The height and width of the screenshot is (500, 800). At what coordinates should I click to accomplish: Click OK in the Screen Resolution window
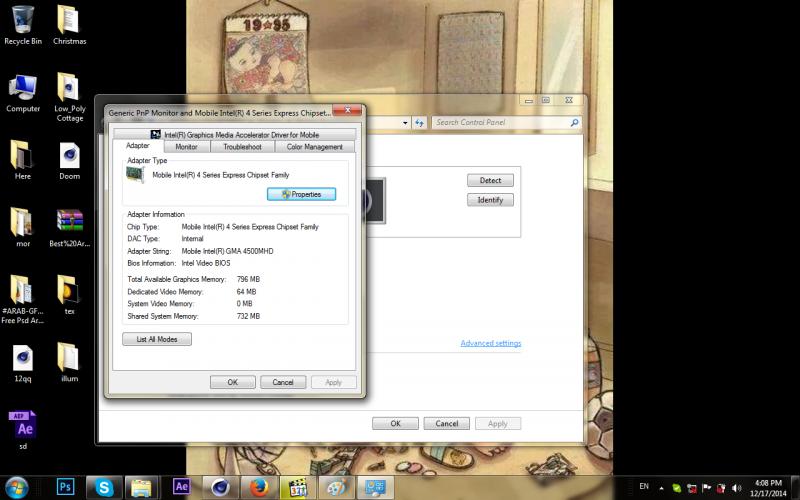[395, 423]
